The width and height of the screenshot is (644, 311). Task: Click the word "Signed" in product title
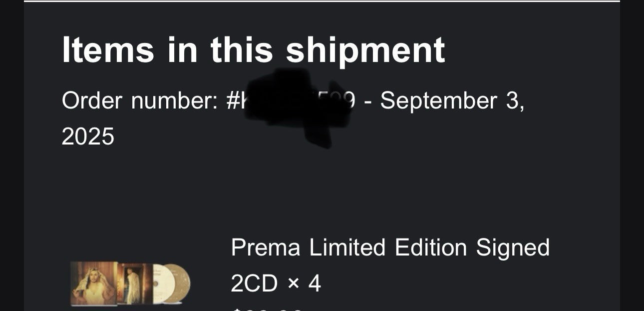pyautogui.click(x=513, y=247)
